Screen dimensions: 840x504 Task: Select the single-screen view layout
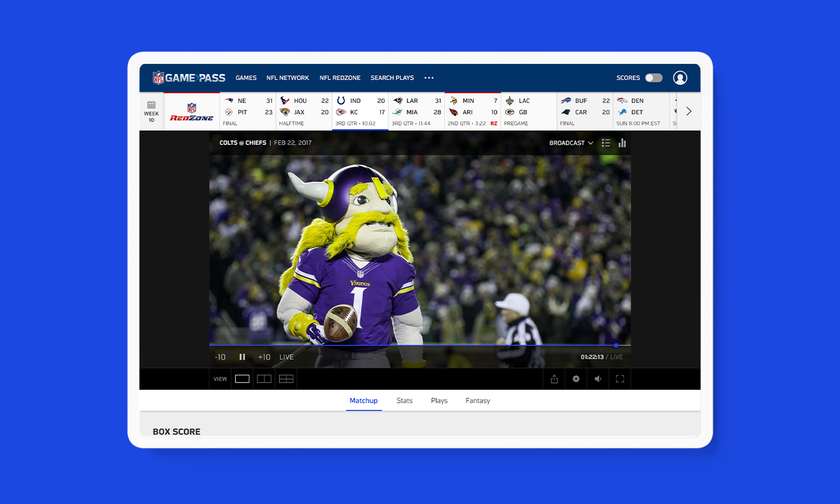(242, 379)
